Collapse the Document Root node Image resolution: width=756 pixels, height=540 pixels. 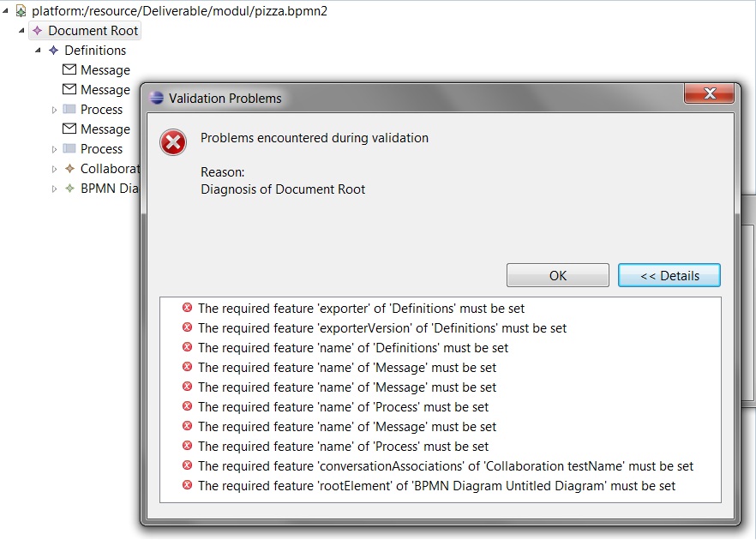pyautogui.click(x=21, y=30)
